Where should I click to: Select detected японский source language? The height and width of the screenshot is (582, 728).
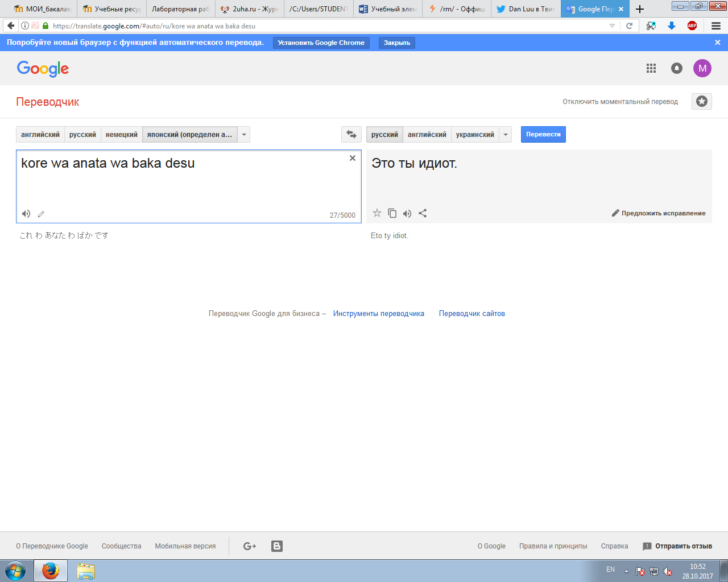pyautogui.click(x=189, y=135)
